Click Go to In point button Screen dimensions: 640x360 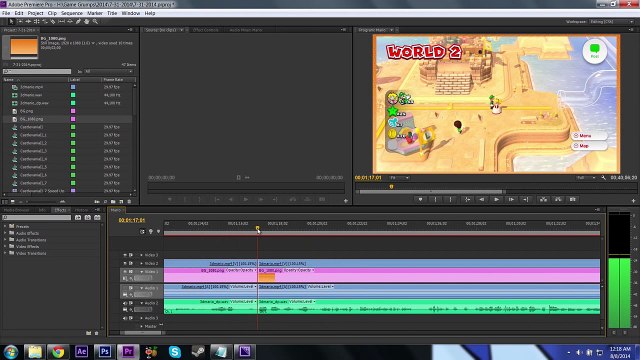[467, 200]
